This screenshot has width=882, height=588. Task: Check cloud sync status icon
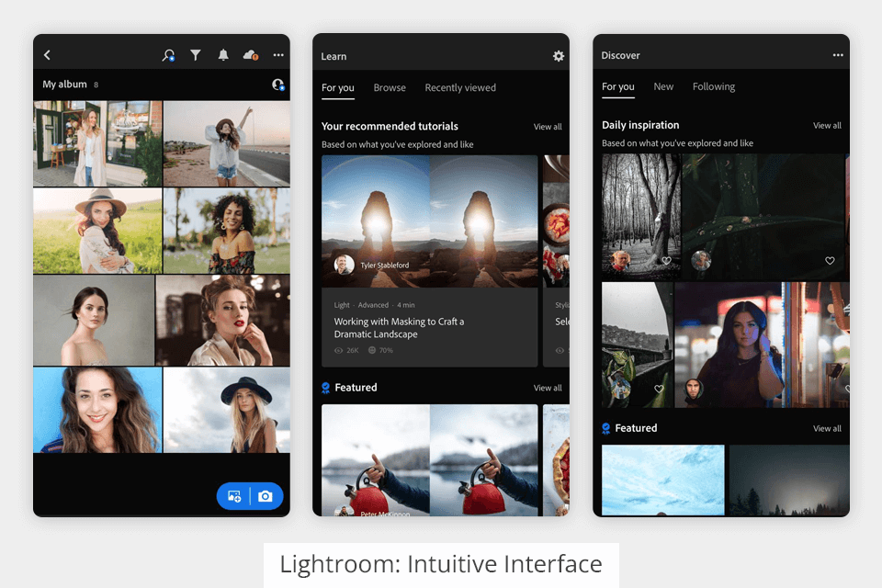click(250, 54)
